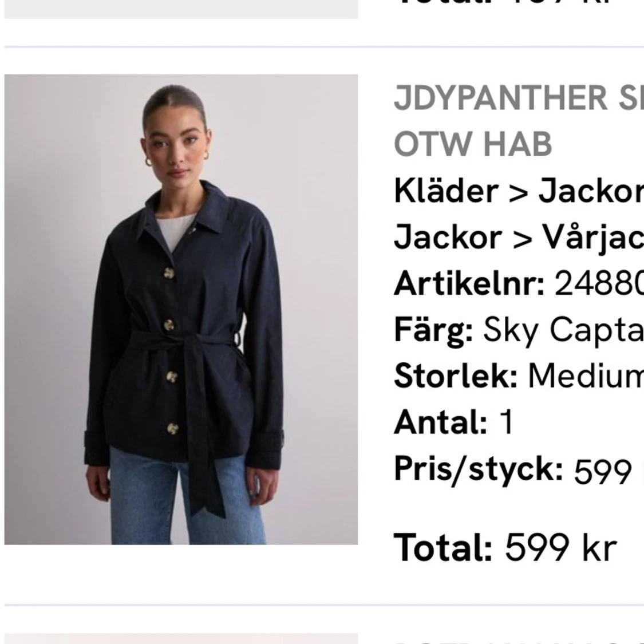Click the Artikelnr label
Viewport: 644px width, 644px height.
point(469,283)
